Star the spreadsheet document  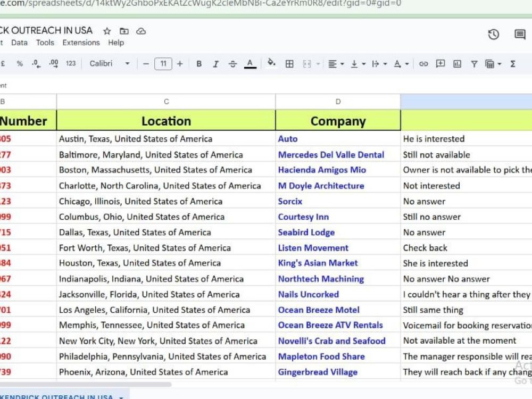pyautogui.click(x=107, y=31)
